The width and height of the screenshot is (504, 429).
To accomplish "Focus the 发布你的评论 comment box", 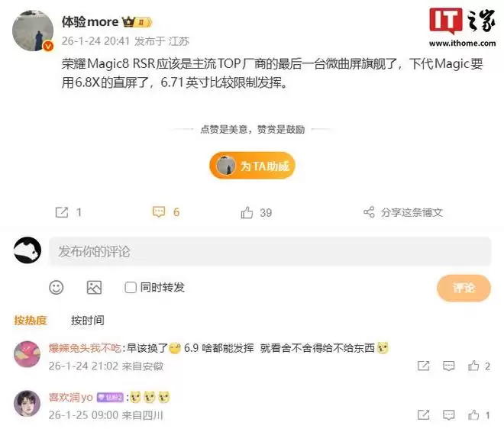I will tap(270, 251).
